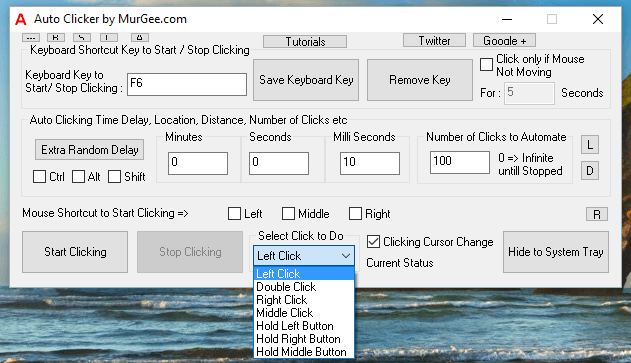Click the tiny '---' button at top left

[x=31, y=38]
